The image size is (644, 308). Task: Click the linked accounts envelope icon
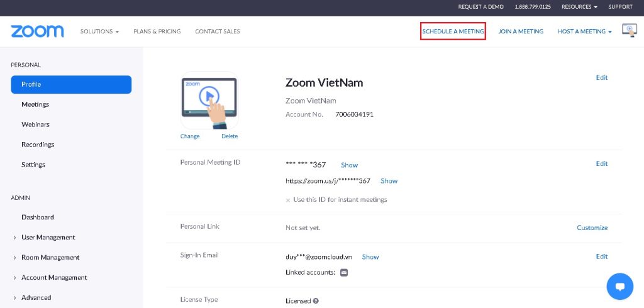[x=344, y=272]
